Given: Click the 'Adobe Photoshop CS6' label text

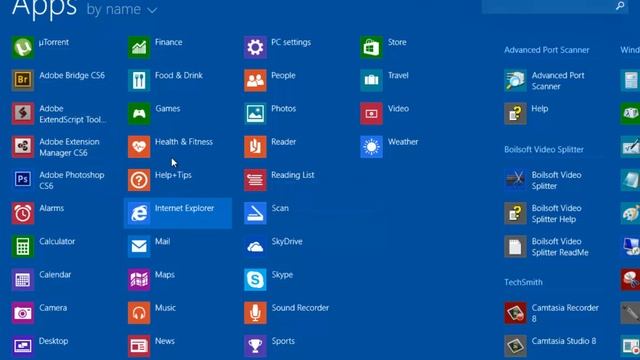Looking at the screenshot, I should [71, 180].
